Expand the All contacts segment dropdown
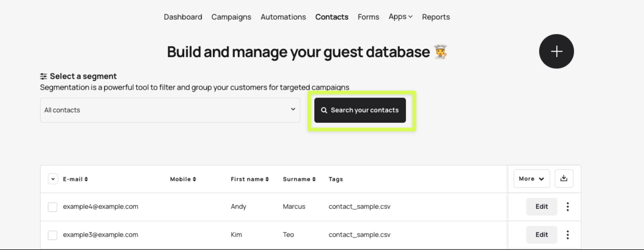644x250 pixels. 170,110
